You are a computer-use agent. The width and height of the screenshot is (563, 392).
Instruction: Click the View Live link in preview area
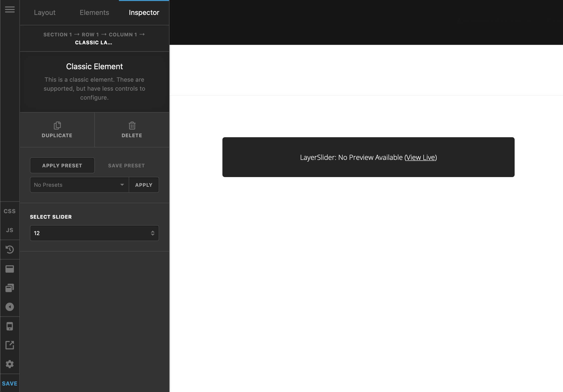pyautogui.click(x=421, y=157)
